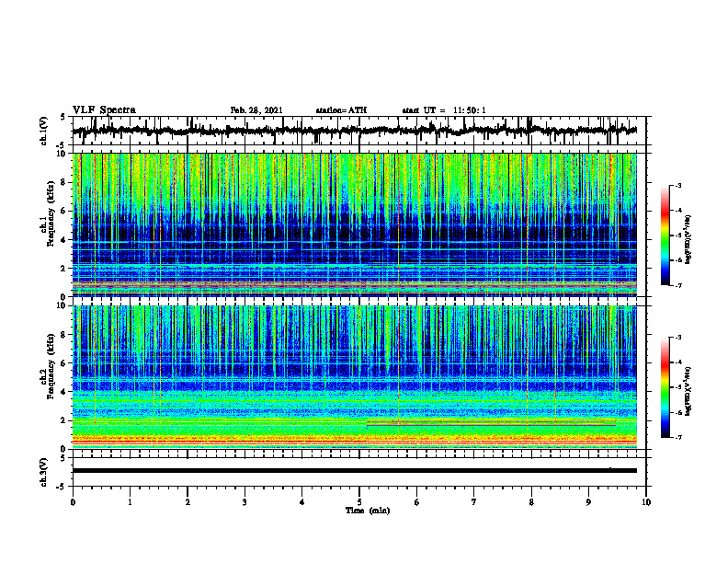
Task: Click the "-3" label on ch.1 color scale
Action: (678, 185)
